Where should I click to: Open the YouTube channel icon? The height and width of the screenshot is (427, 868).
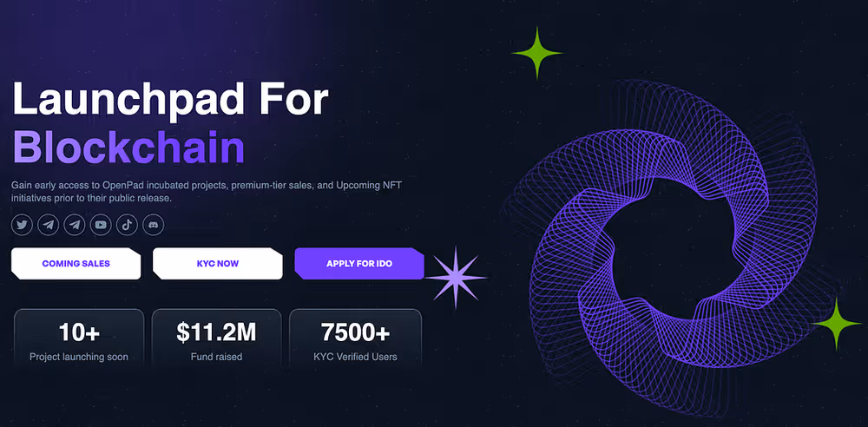[x=101, y=225]
